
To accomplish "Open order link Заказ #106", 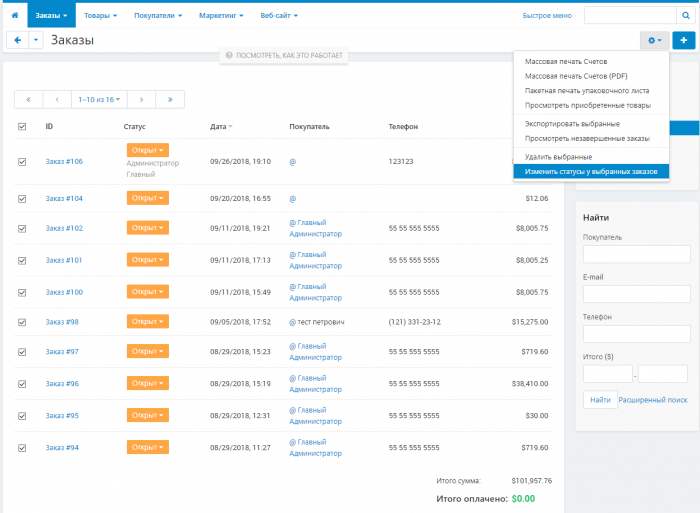I will coord(64,161).
